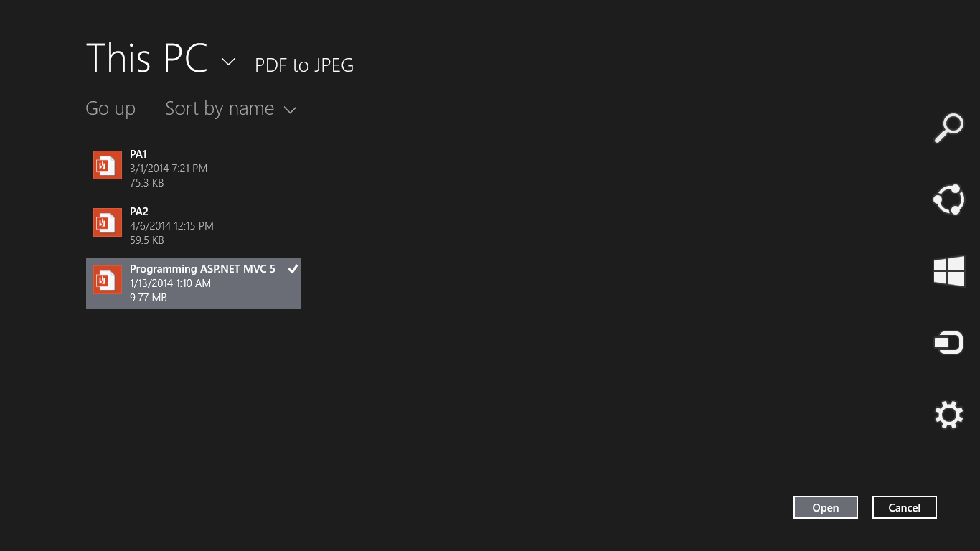Click the Cancel button
The height and width of the screenshot is (551, 980).
click(905, 507)
